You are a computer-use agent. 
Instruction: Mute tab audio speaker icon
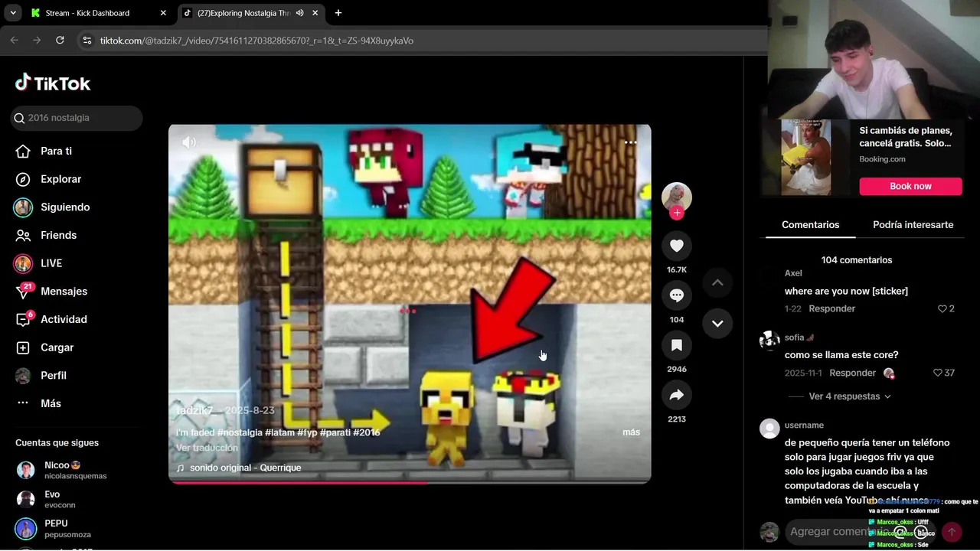coord(299,13)
